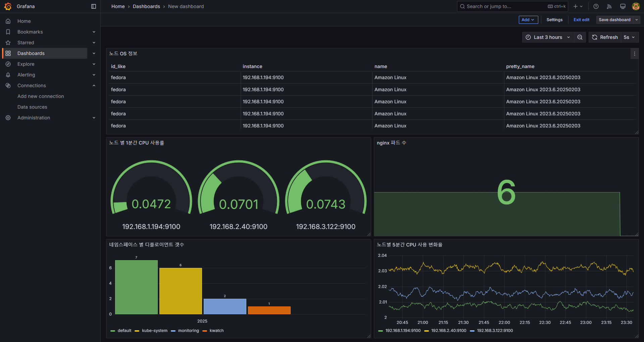The image size is (644, 342).
Task: Click the Connections icon in sidebar
Action: point(8,85)
